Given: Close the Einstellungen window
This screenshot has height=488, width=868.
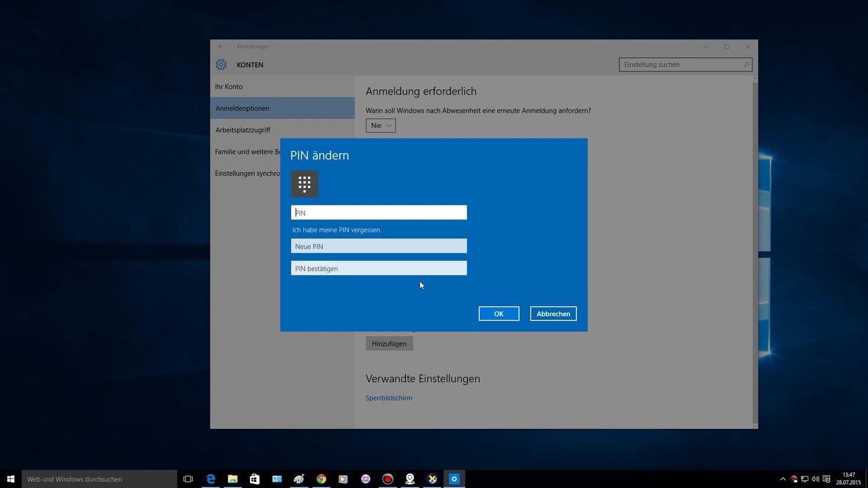Looking at the screenshot, I should click(747, 46).
